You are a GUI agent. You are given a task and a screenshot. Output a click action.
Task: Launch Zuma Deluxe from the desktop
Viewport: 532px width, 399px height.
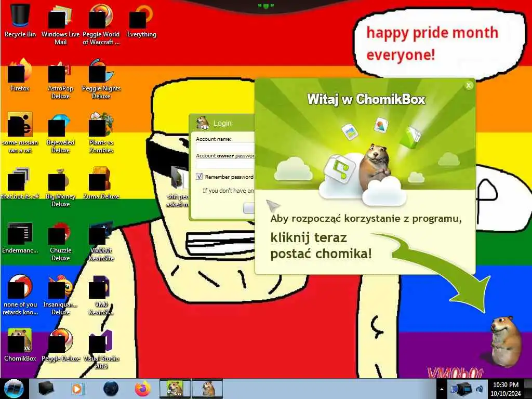[101, 183]
